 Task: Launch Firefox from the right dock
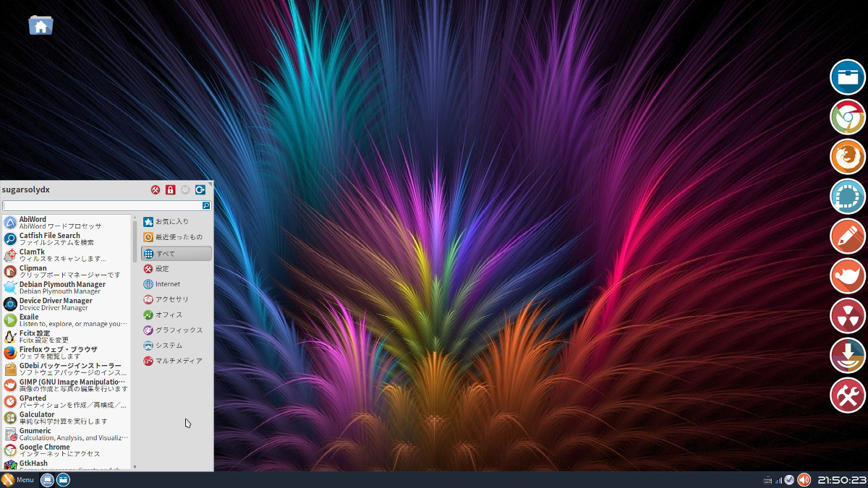pyautogui.click(x=848, y=157)
